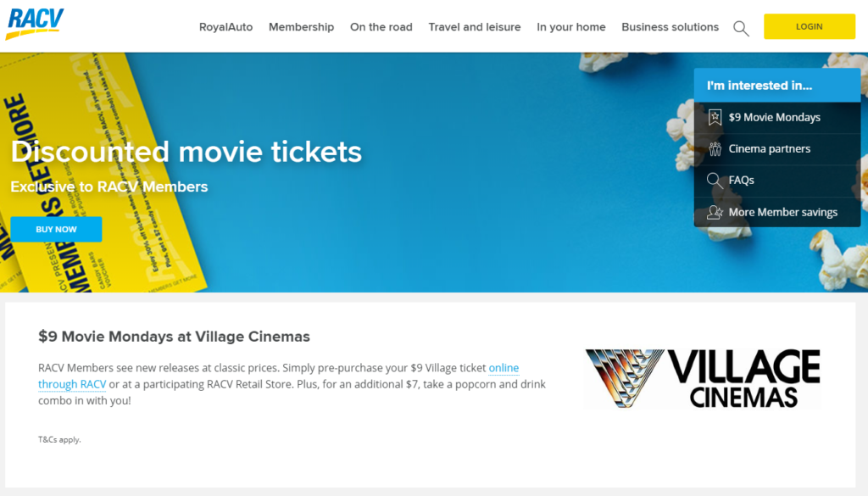
Task: Expand the Travel and leisure navigation dropdown
Action: (x=474, y=27)
